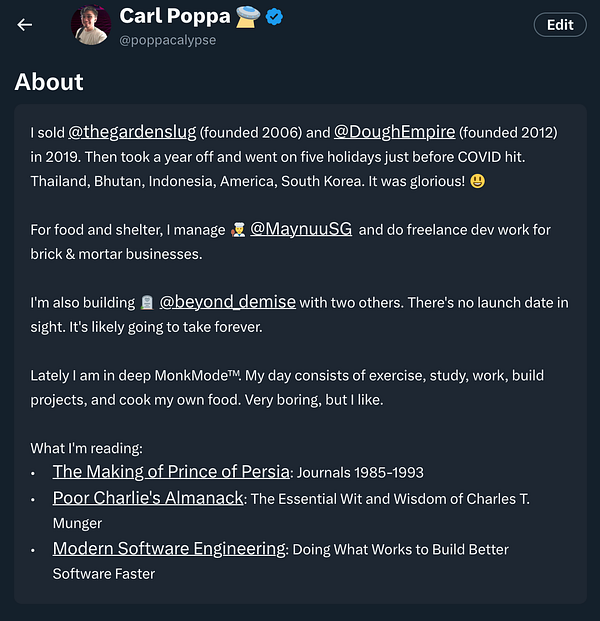Open the Poor Charlie's Almanack link

coord(148,498)
